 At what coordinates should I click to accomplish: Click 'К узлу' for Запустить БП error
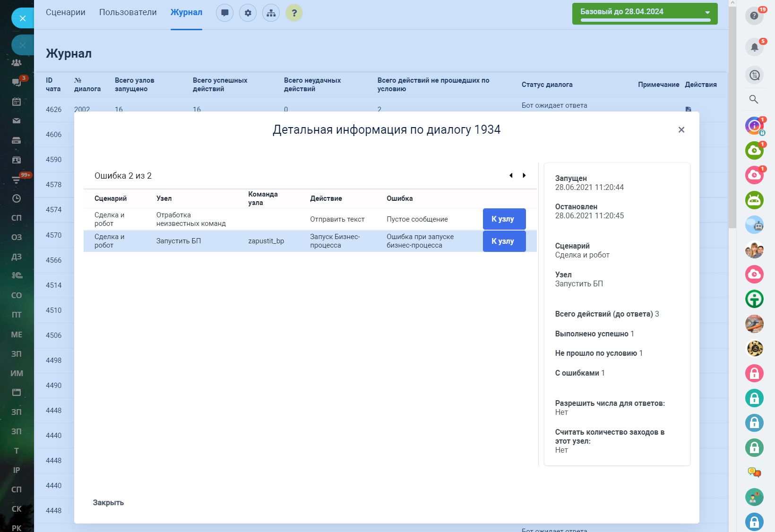tap(504, 241)
